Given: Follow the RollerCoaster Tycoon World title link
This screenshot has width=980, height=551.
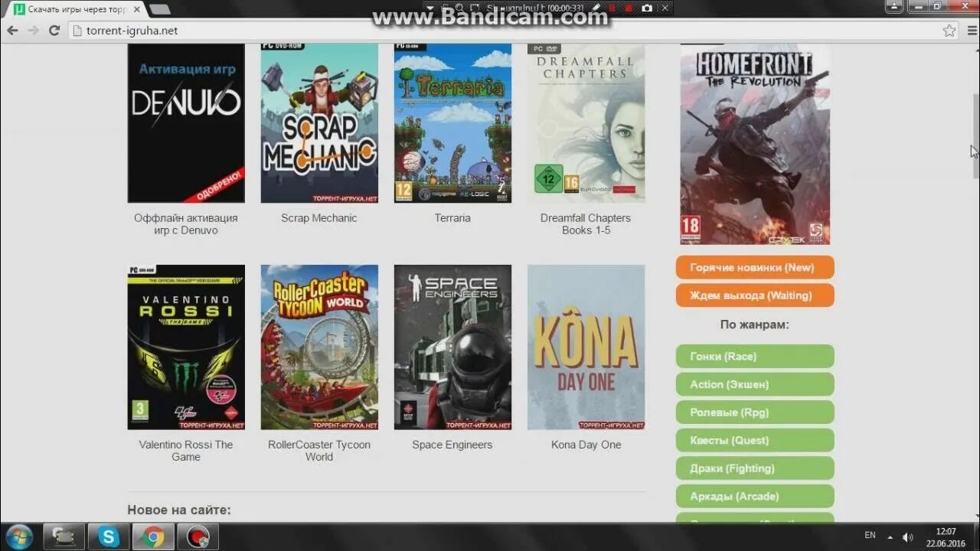Looking at the screenshot, I should pos(319,451).
